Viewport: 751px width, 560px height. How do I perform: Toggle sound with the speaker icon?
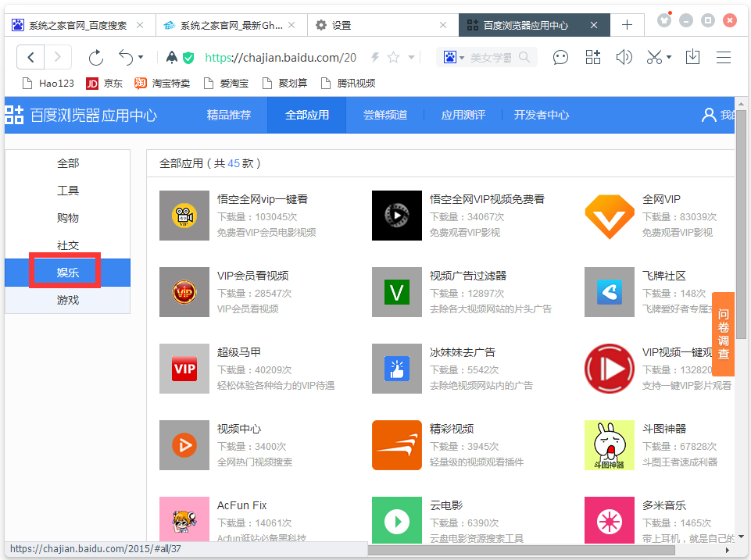624,58
